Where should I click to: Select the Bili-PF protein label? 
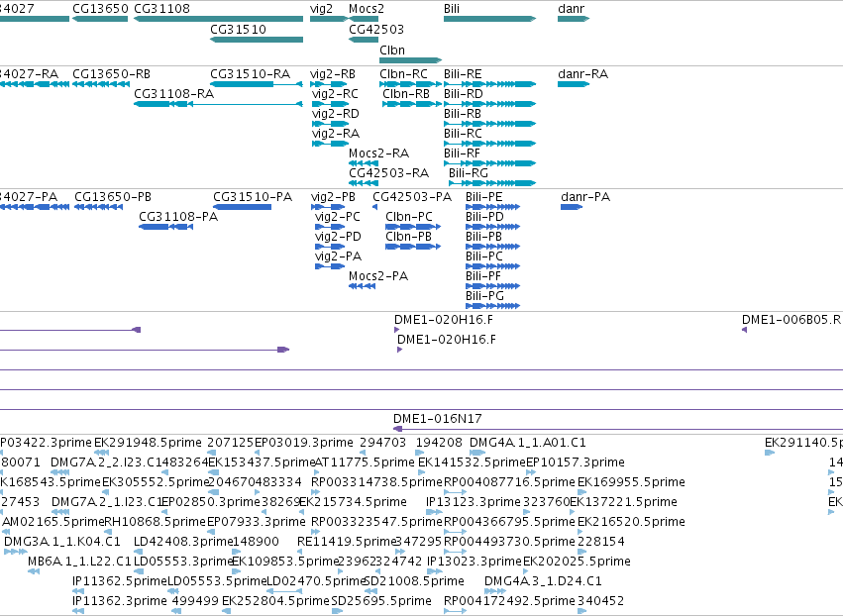pyautogui.click(x=483, y=276)
